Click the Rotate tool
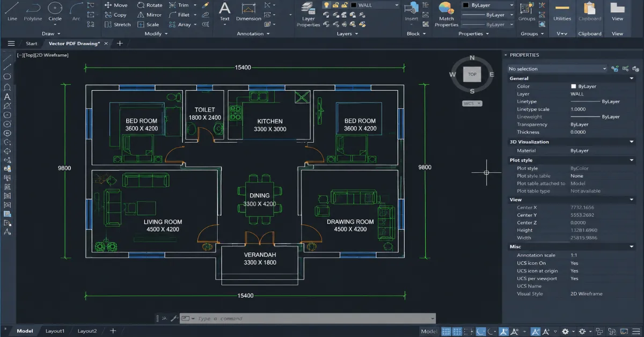This screenshot has height=337, width=644. [150, 5]
